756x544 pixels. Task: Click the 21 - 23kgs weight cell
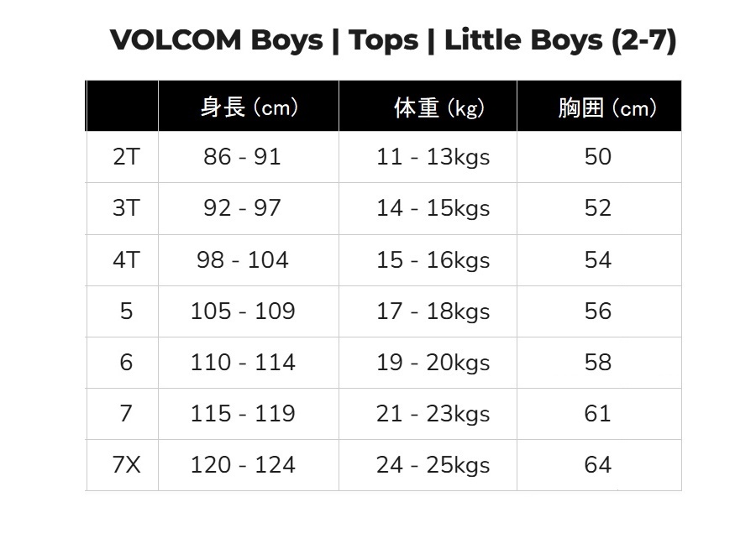click(x=433, y=414)
